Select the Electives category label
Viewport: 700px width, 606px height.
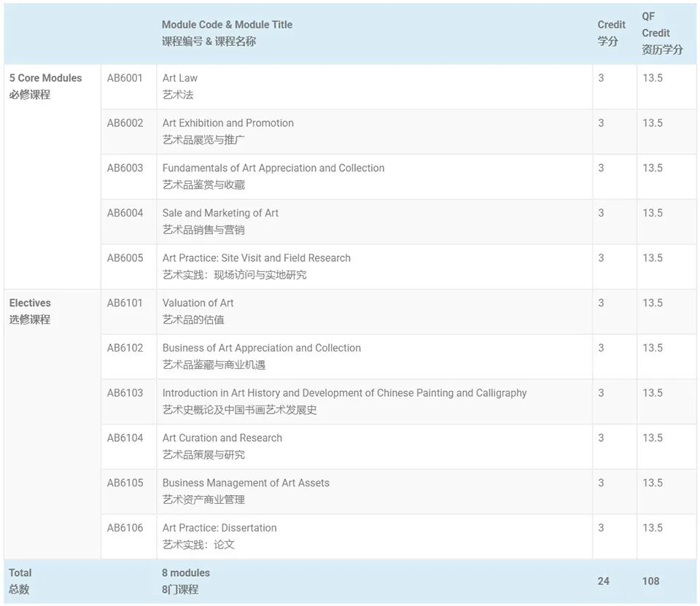(x=30, y=303)
